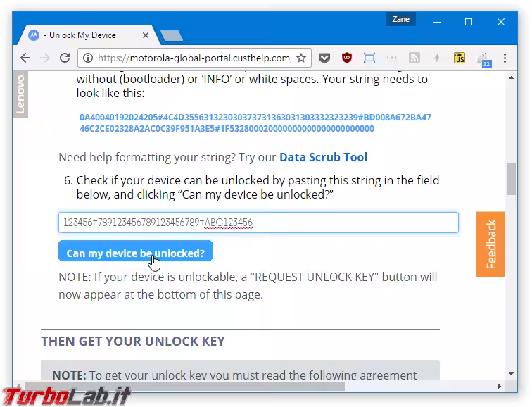The height and width of the screenshot is (407, 532).
Task: Click the site information icon in address bar
Action: pos(87,58)
